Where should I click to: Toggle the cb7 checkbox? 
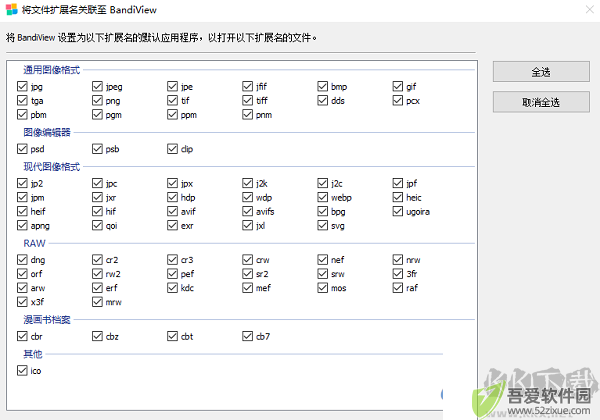click(247, 336)
